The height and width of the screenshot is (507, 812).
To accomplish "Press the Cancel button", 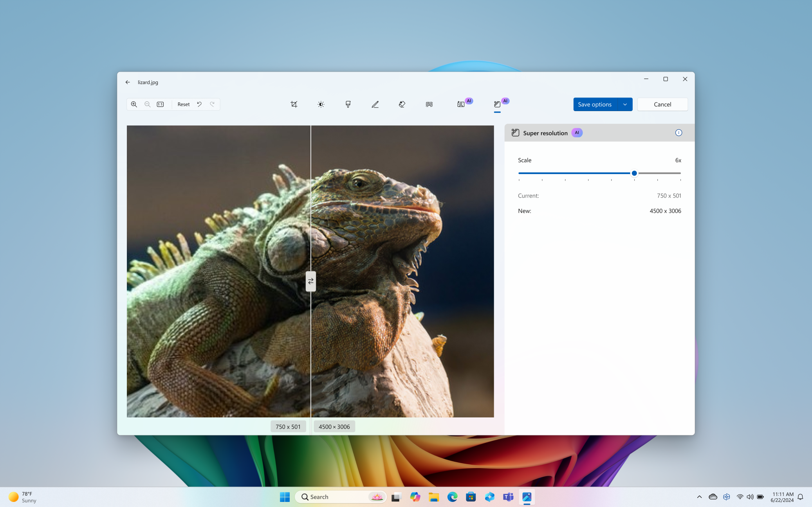I will point(662,104).
